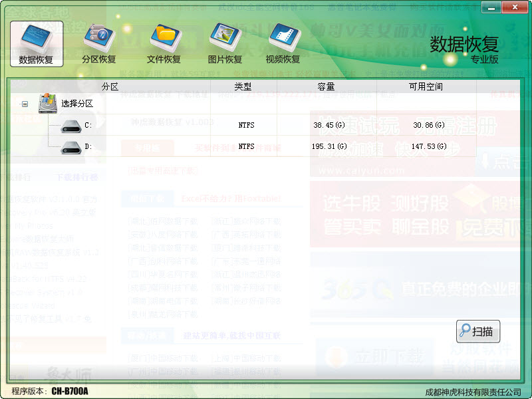The image size is (532, 399).
Task: Select the 选择分区 tree label
Action: click(x=77, y=104)
